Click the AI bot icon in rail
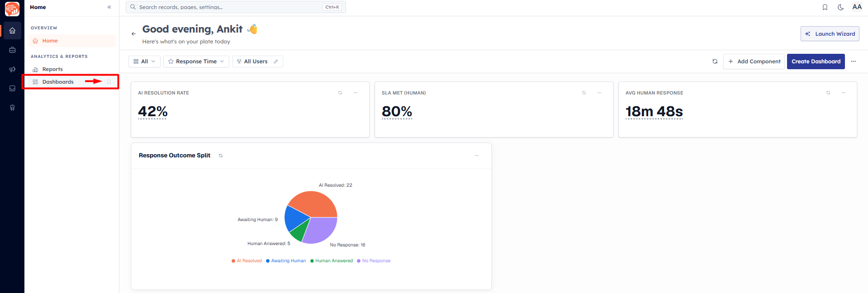The image size is (868, 293). (12, 108)
